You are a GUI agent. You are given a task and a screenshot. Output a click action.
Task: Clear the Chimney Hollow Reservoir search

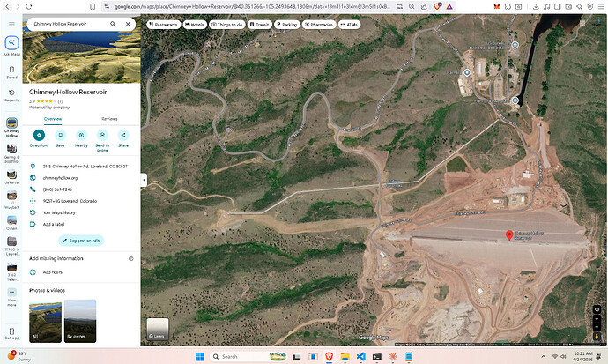click(128, 24)
